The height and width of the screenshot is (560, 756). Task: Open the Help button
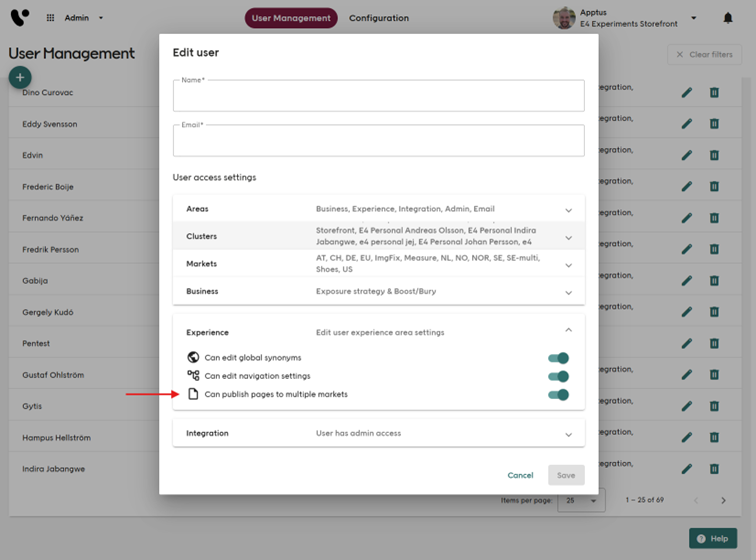(x=713, y=538)
